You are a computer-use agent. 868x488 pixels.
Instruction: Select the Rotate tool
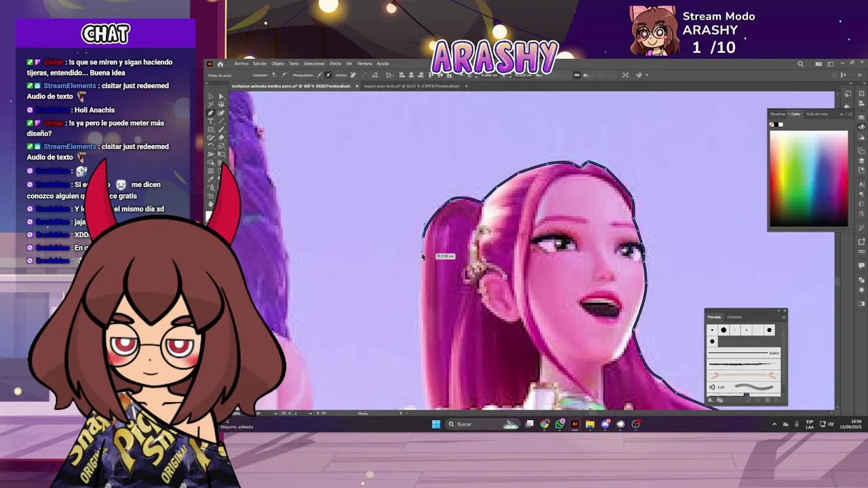pyautogui.click(x=210, y=146)
